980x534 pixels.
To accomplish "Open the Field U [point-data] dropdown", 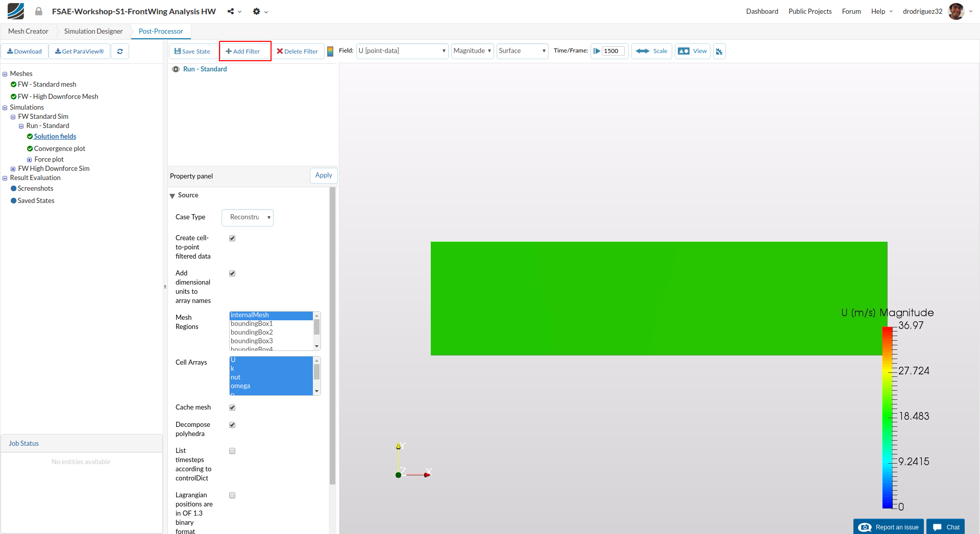I will [x=402, y=51].
